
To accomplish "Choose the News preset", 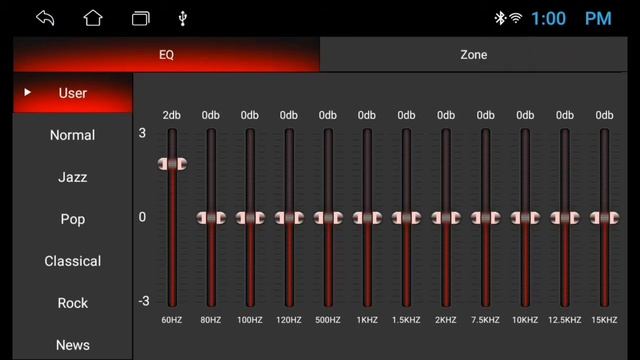I will click(73, 345).
